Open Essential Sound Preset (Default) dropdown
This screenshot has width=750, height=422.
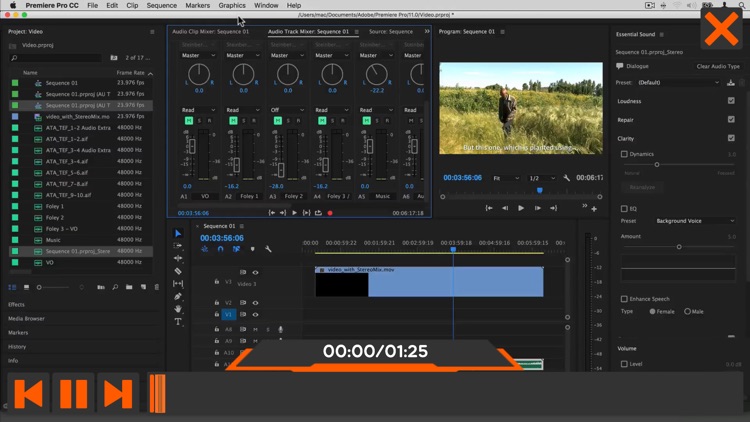coord(678,83)
